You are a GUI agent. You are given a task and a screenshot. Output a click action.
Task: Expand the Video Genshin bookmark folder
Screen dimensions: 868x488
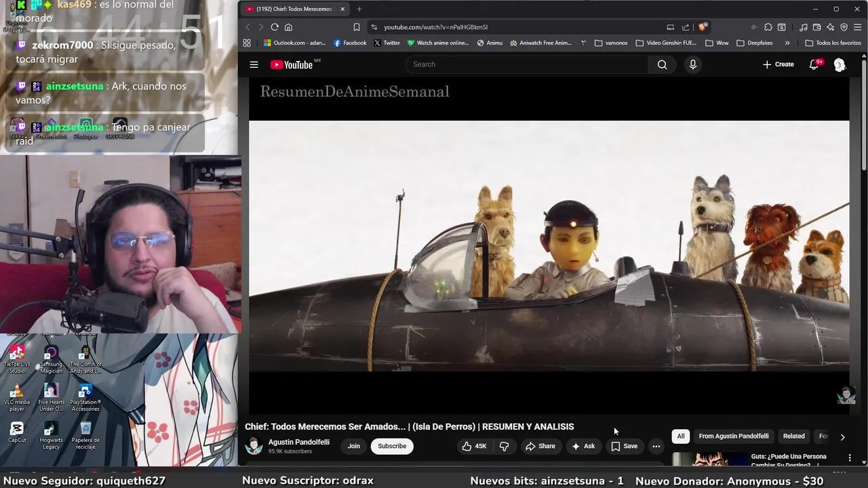[x=666, y=43]
